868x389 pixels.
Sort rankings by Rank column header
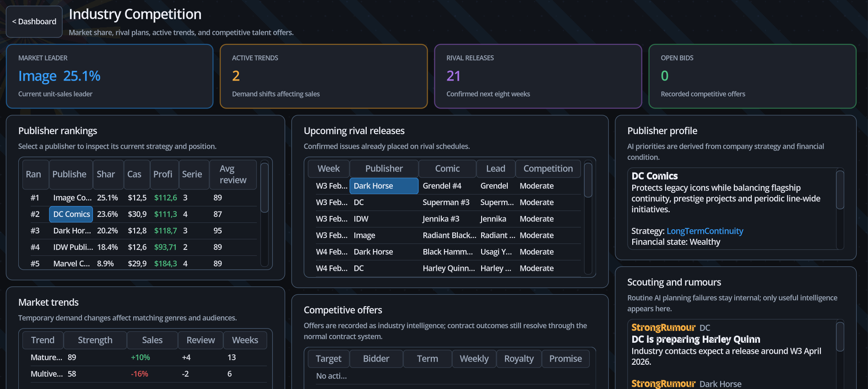35,174
